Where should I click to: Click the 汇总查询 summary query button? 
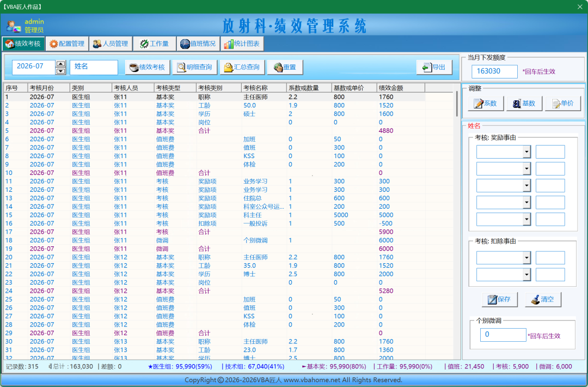[x=242, y=67]
